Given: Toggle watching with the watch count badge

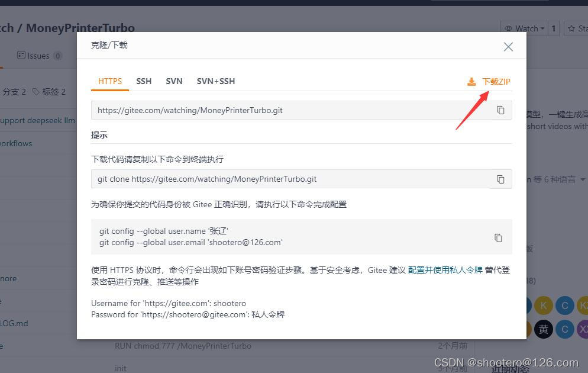Looking at the screenshot, I should coord(553,28).
